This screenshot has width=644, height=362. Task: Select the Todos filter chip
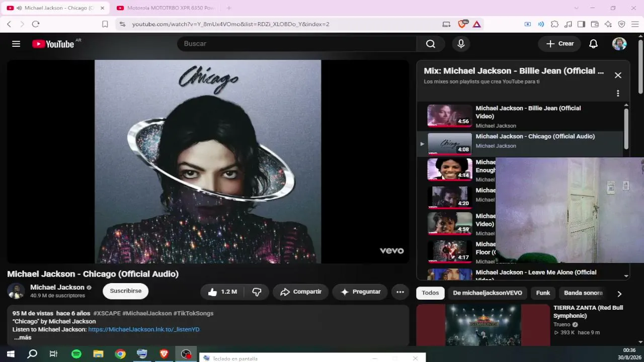pos(430,293)
